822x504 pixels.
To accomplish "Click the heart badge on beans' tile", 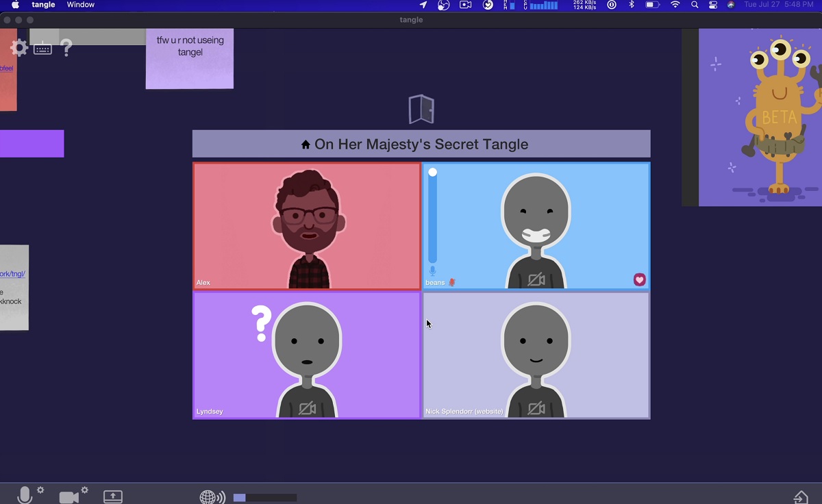I will click(x=639, y=279).
